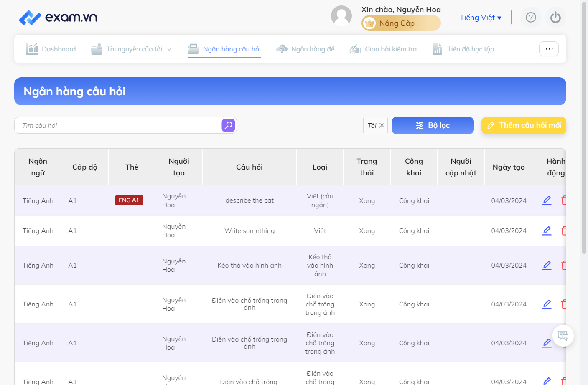This screenshot has height=385, width=588.
Task: Open the help question mark icon
Action: (x=531, y=18)
